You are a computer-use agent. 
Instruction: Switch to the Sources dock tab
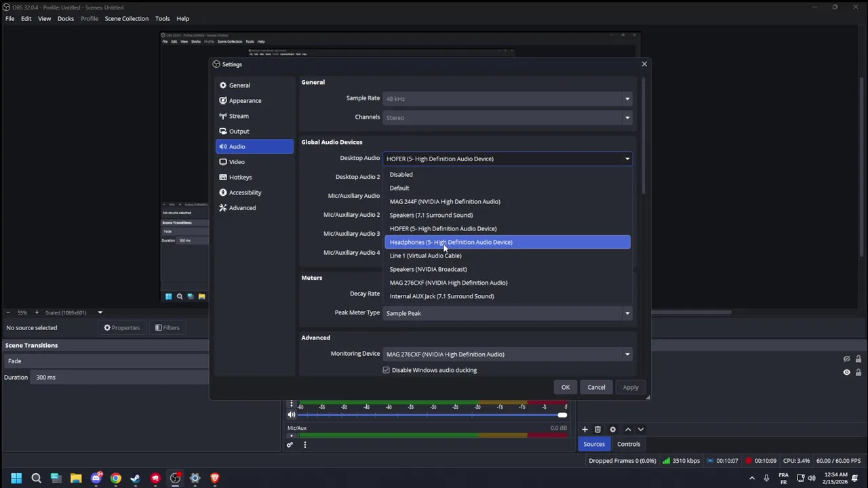click(594, 444)
